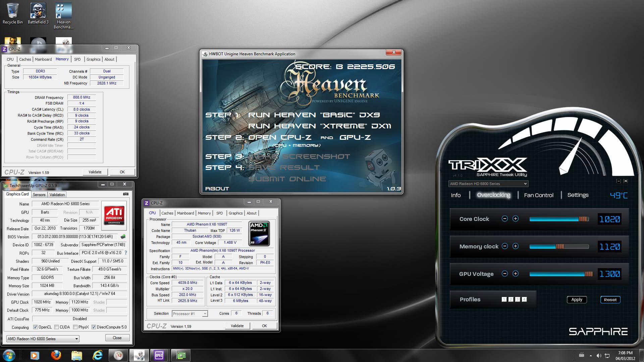Click the GPU-Z screenshot camera icon
Viewport: 644px width, 362px height.
click(126, 194)
